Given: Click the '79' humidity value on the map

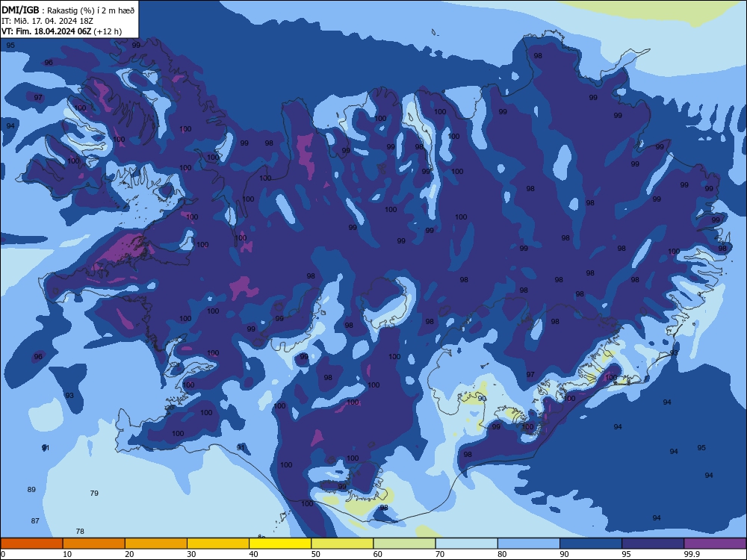Looking at the screenshot, I should coord(94,494).
